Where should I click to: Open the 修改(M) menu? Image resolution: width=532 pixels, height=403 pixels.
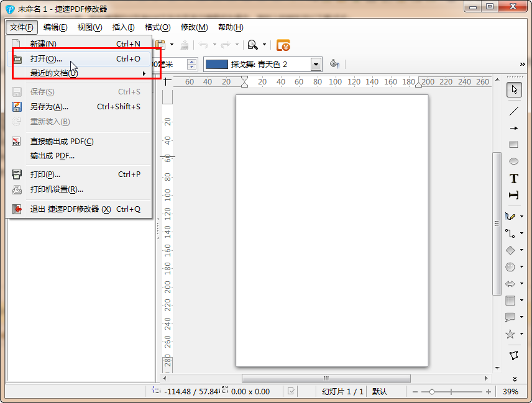tap(194, 27)
